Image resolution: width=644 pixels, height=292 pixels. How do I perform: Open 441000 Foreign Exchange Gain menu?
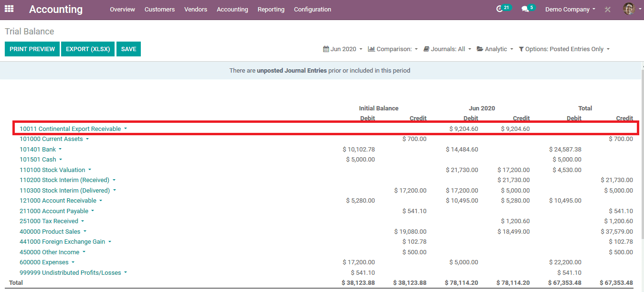click(x=65, y=242)
